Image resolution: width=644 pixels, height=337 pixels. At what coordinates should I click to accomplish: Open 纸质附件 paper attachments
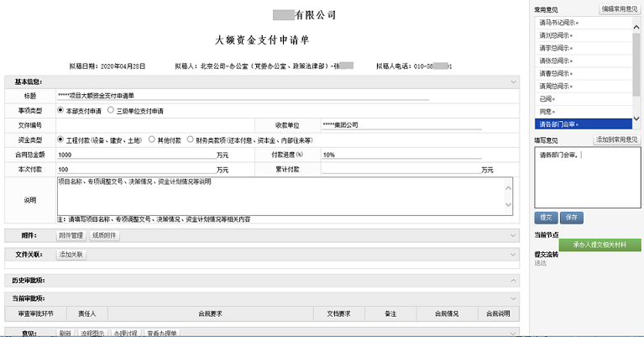click(105, 235)
